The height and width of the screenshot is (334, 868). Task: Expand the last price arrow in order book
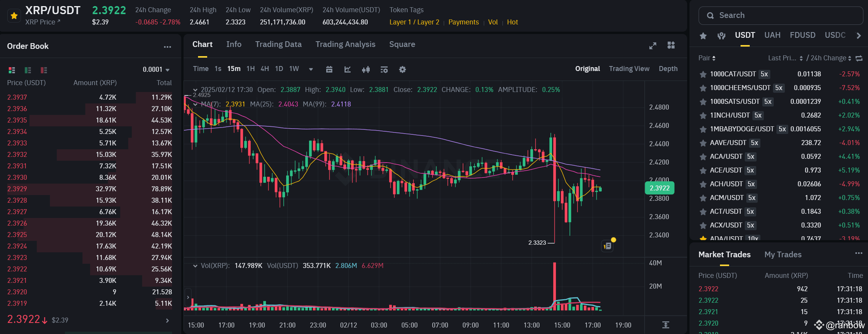pyautogui.click(x=167, y=321)
